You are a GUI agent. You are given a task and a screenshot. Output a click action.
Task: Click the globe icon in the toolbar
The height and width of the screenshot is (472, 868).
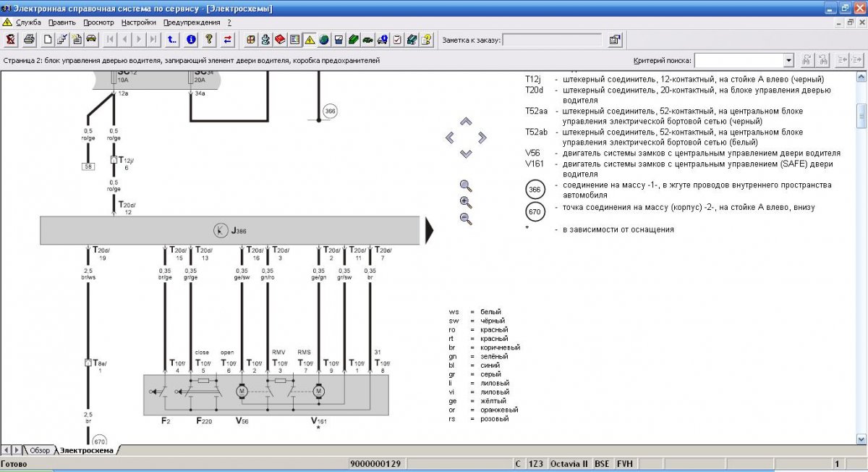[324, 39]
